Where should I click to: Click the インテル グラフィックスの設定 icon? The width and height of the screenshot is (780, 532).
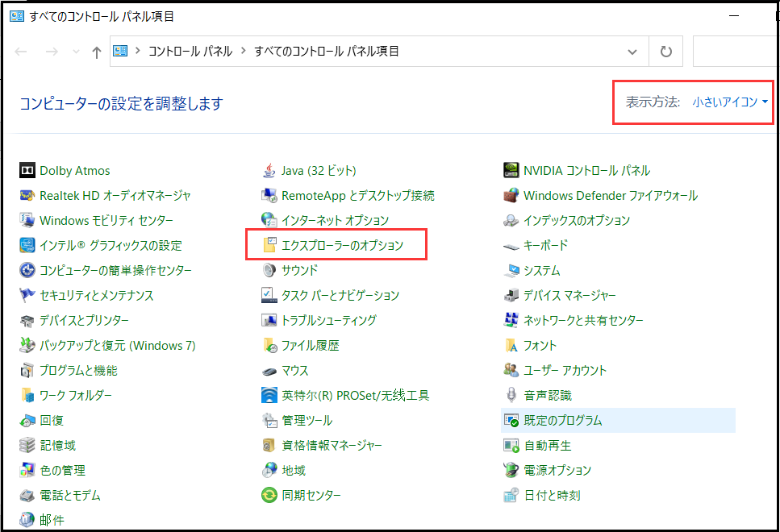(x=27, y=245)
